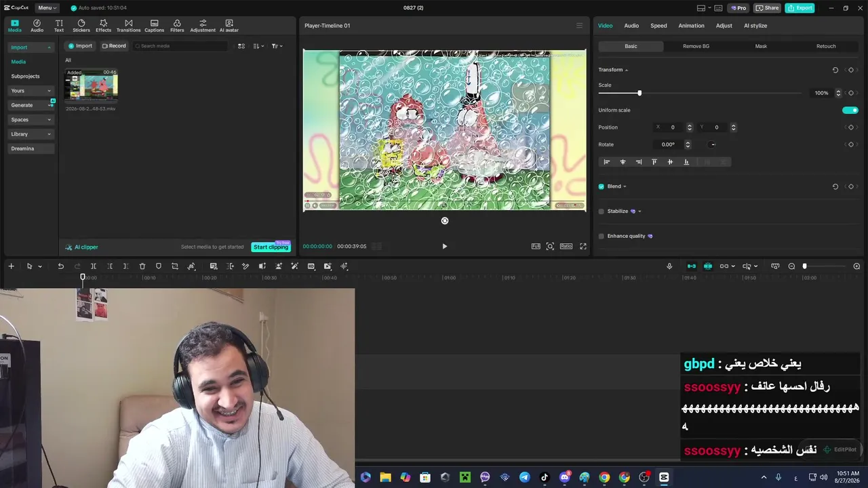This screenshot has width=868, height=488.
Task: Open the media filter dropdown
Action: point(277,46)
